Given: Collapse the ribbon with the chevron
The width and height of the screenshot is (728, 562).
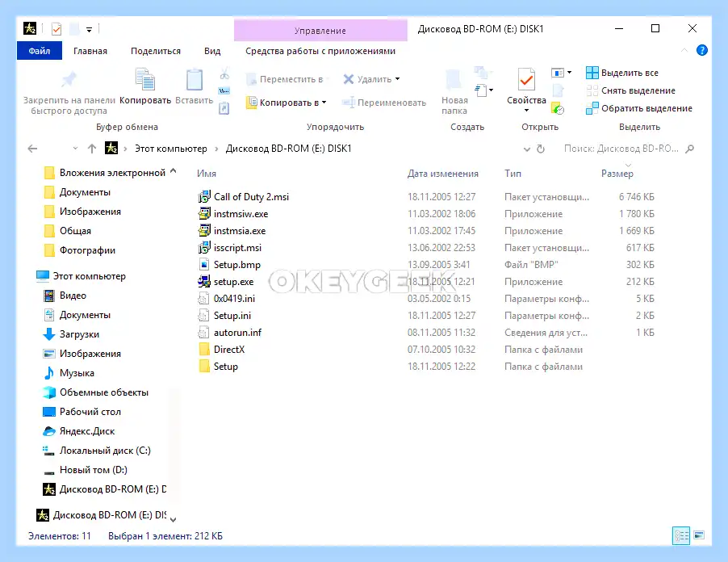Looking at the screenshot, I should [684, 50].
